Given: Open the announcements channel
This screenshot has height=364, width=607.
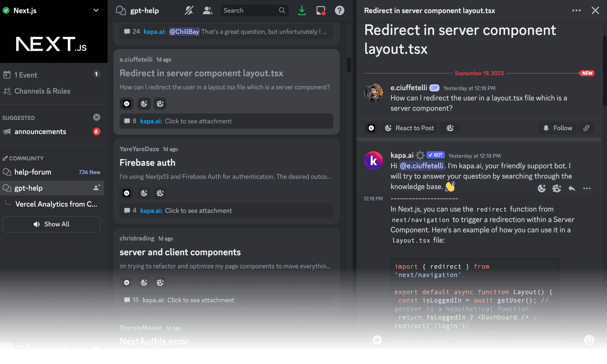Looking at the screenshot, I should (52, 131).
